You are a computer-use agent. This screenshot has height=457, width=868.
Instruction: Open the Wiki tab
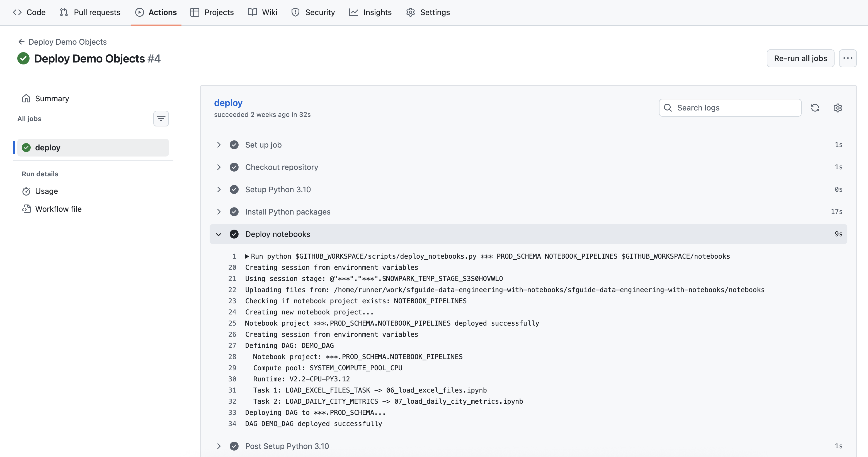263,13
